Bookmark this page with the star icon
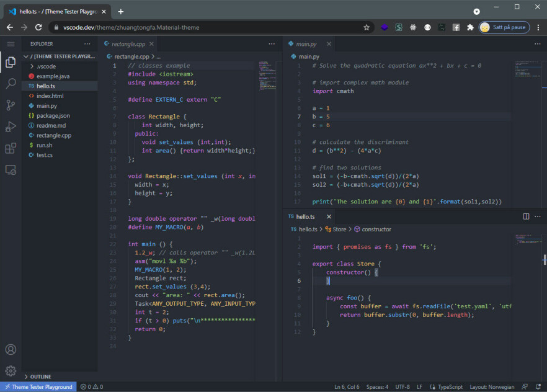547x392 pixels. pyautogui.click(x=367, y=27)
